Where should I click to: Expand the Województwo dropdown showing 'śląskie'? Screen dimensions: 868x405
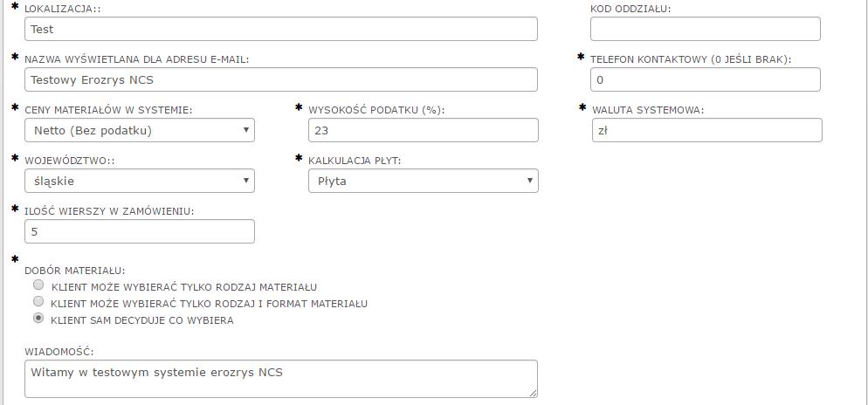click(x=140, y=181)
